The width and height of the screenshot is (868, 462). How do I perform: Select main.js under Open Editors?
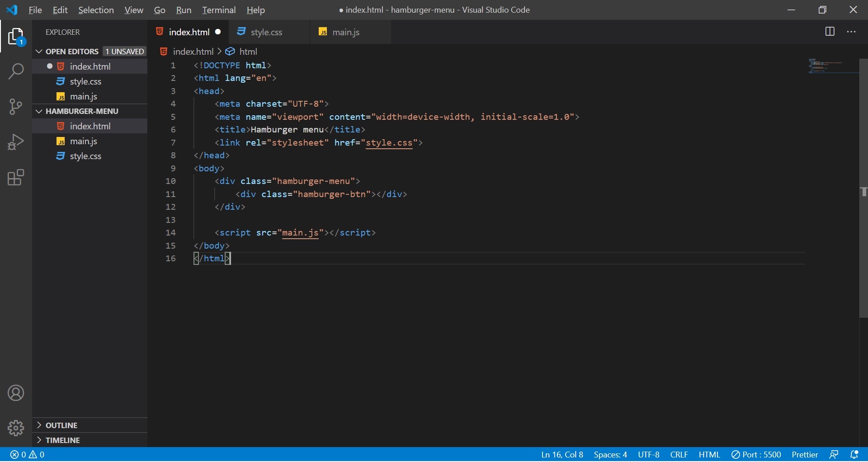click(90, 96)
